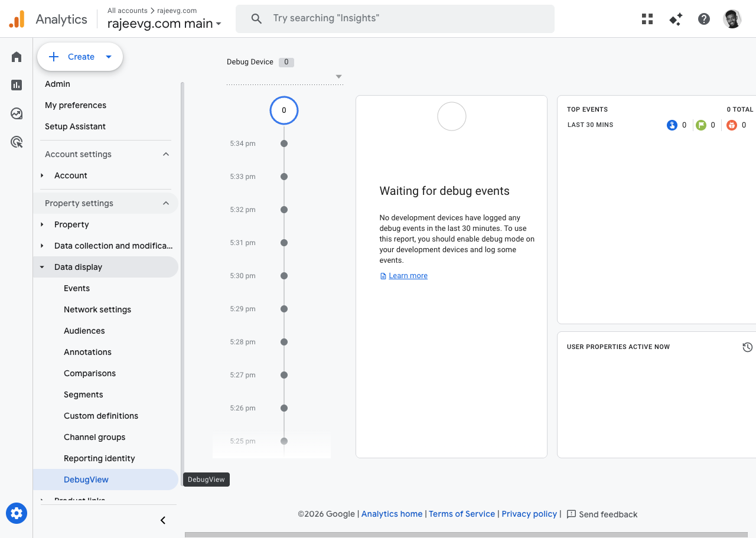756x538 pixels.
Task: Collapse the Property settings section
Action: [166, 203]
